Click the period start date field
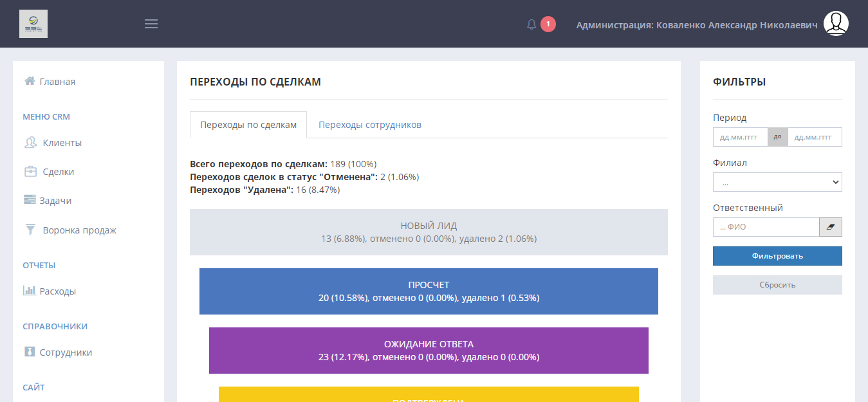 (740, 137)
